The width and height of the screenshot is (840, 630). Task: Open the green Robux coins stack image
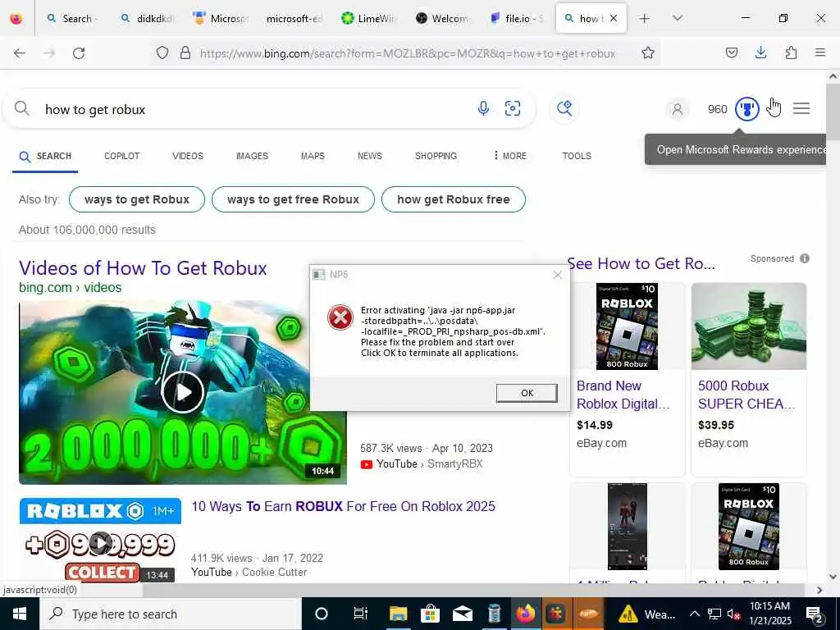click(748, 326)
